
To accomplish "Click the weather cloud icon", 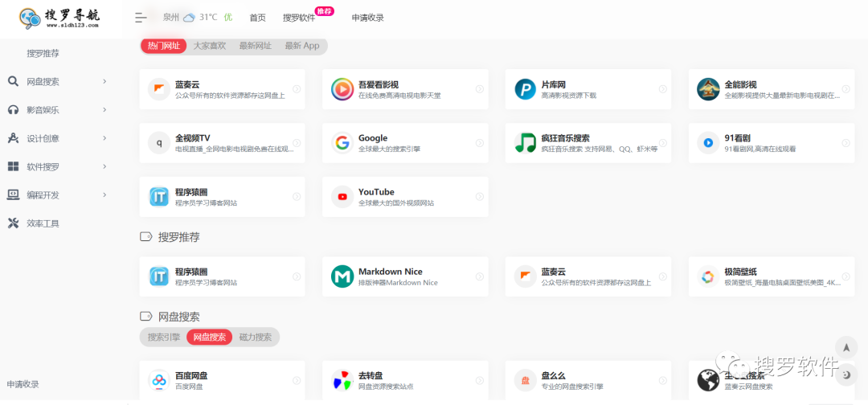I will pos(189,18).
